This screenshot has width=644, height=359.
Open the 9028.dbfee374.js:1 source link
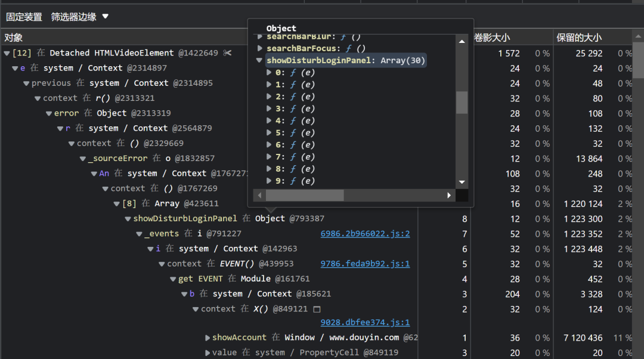(365, 323)
